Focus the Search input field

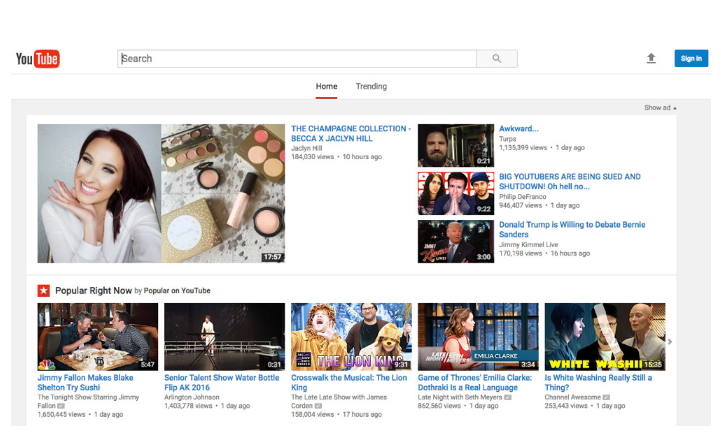(297, 58)
